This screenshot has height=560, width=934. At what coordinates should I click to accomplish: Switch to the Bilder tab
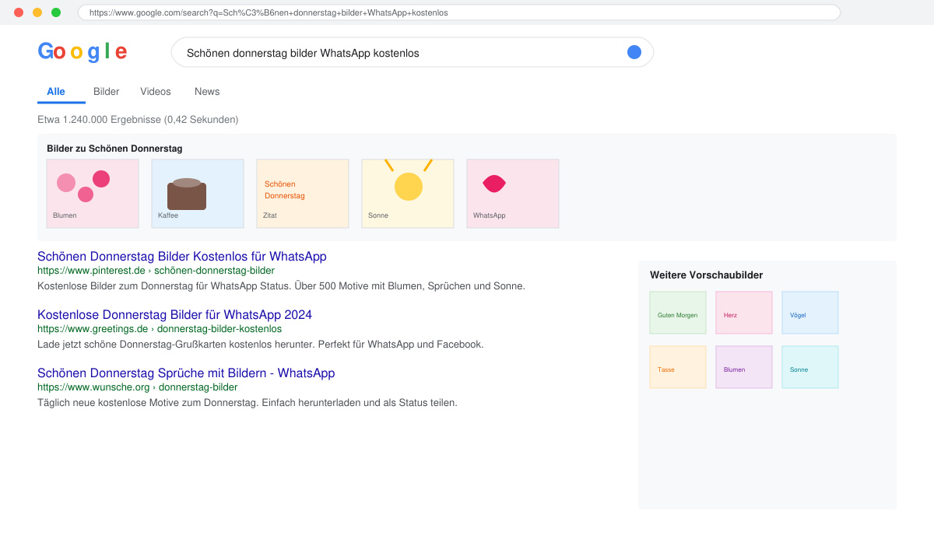click(107, 92)
